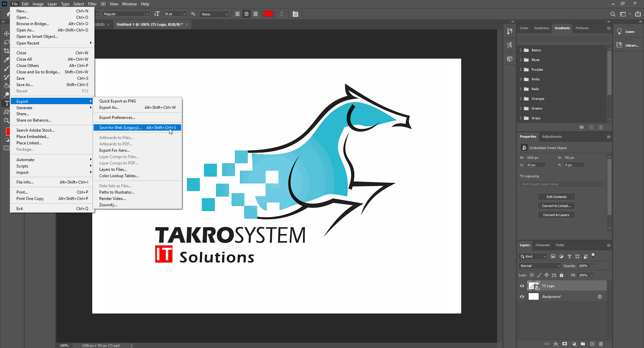Image resolution: width=644 pixels, height=348 pixels.
Task: Open the Kind filter dropdown
Action: tap(533, 257)
